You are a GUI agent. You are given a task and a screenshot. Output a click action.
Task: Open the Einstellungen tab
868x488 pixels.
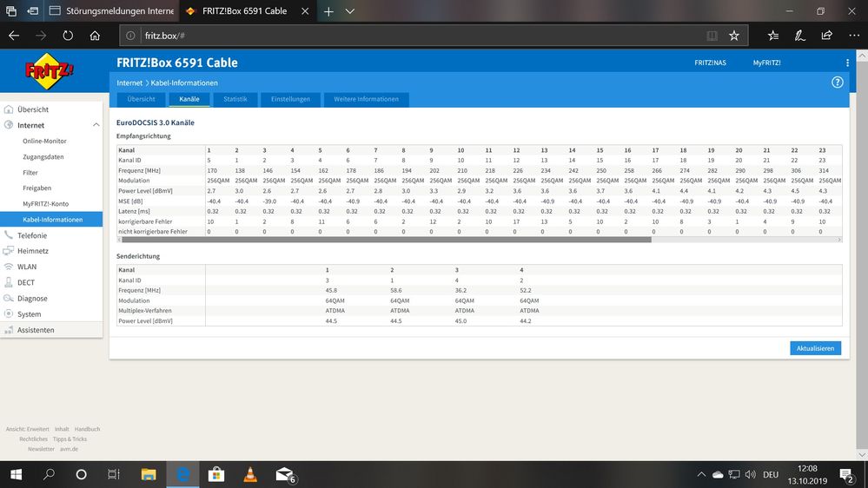[290, 99]
